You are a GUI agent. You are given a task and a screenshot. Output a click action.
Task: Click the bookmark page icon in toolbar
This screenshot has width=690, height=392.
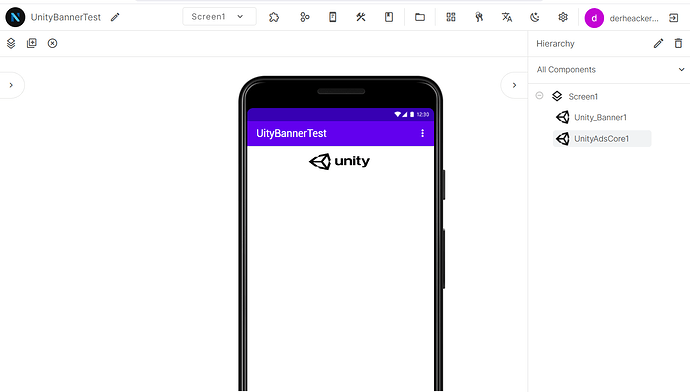tap(389, 17)
